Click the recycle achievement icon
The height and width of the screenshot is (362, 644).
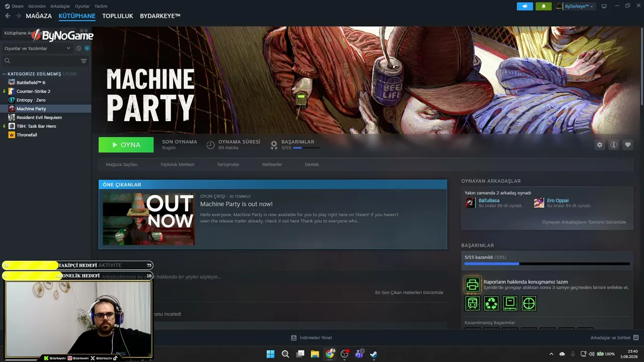491,303
